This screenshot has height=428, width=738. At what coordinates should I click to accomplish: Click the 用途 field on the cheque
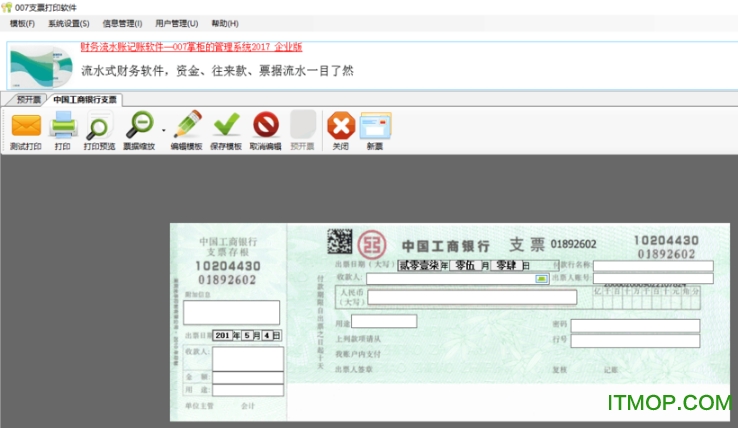click(x=384, y=322)
